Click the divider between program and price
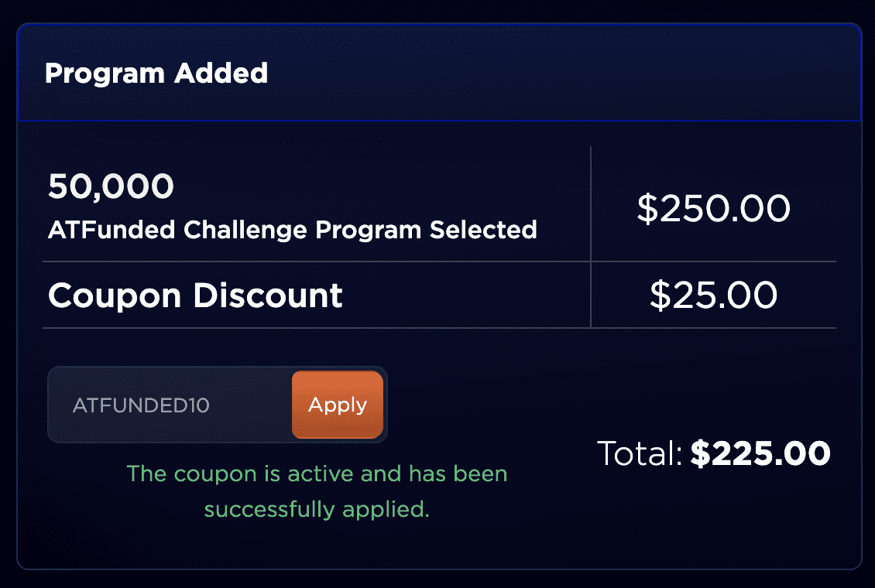875x588 pixels. click(590, 205)
